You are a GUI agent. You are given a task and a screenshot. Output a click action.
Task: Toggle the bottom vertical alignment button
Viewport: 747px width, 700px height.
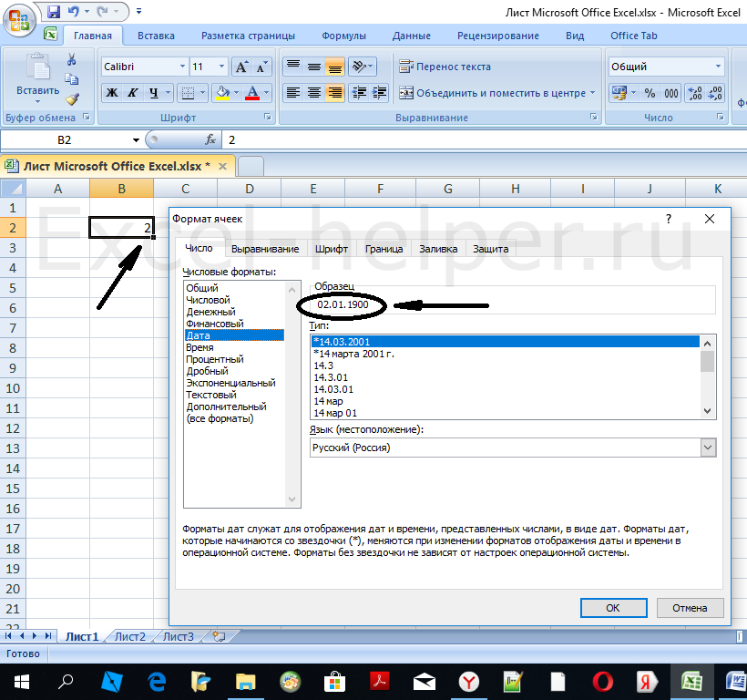(335, 67)
